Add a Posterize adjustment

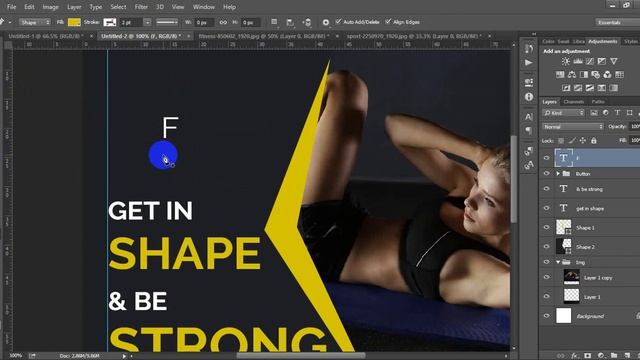pos(578,88)
